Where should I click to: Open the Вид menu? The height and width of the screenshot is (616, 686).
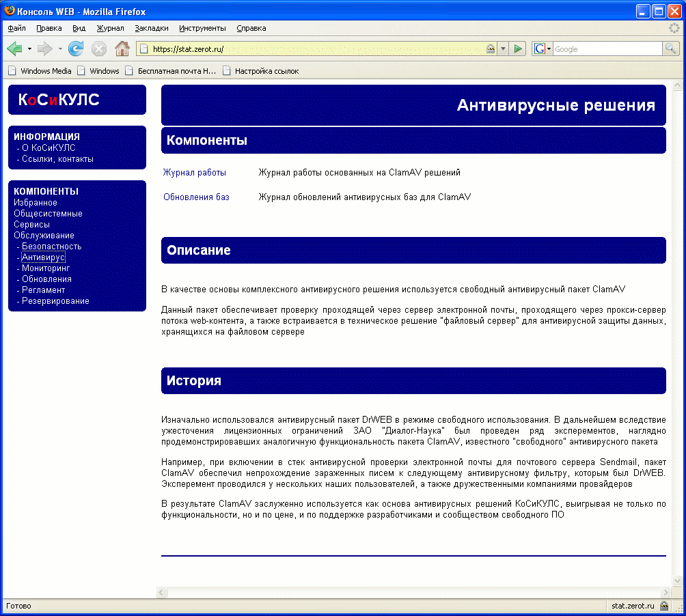79,28
